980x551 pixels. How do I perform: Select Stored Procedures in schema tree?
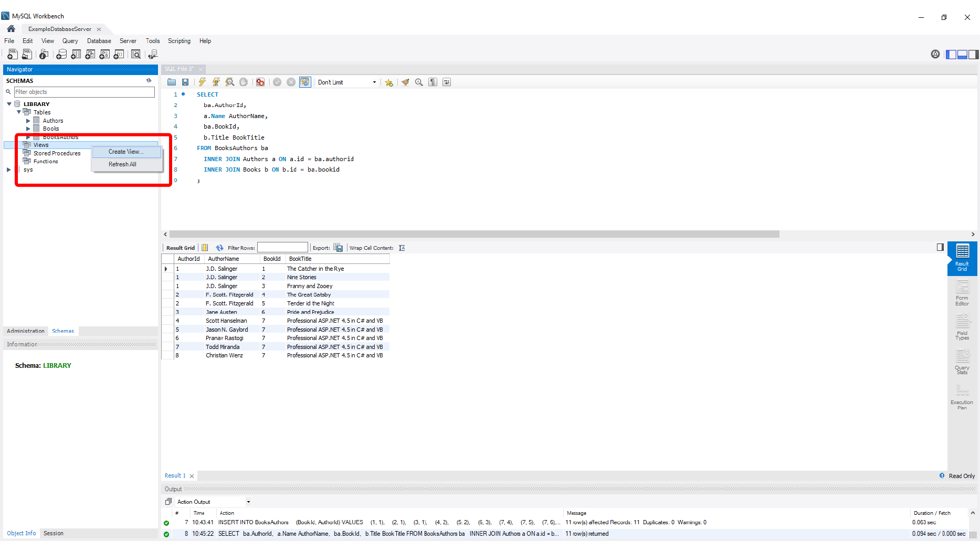coord(57,153)
